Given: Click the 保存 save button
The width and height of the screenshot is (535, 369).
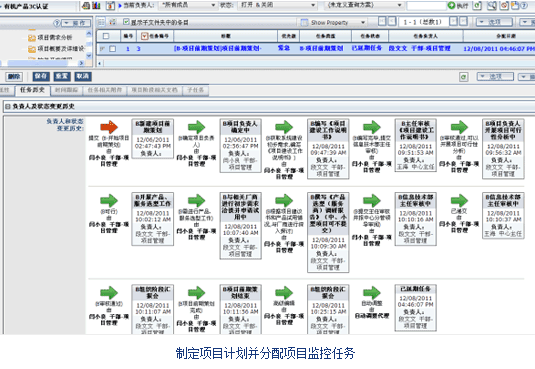Looking at the screenshot, I should pyautogui.click(x=41, y=76).
